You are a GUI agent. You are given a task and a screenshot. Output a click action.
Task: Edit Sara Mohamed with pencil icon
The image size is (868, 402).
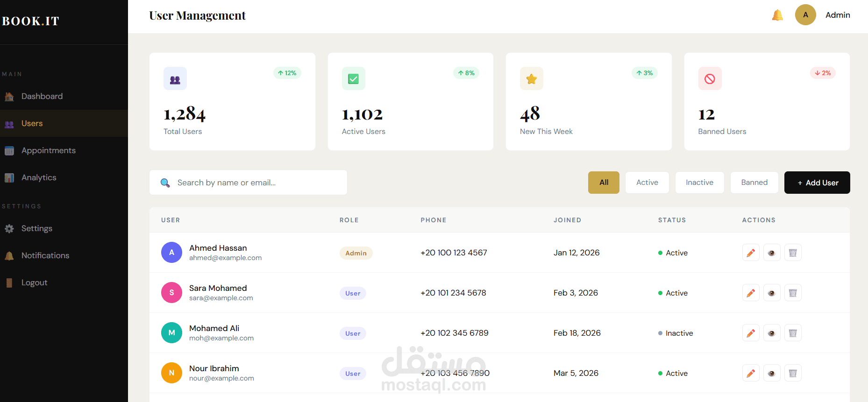coord(751,293)
